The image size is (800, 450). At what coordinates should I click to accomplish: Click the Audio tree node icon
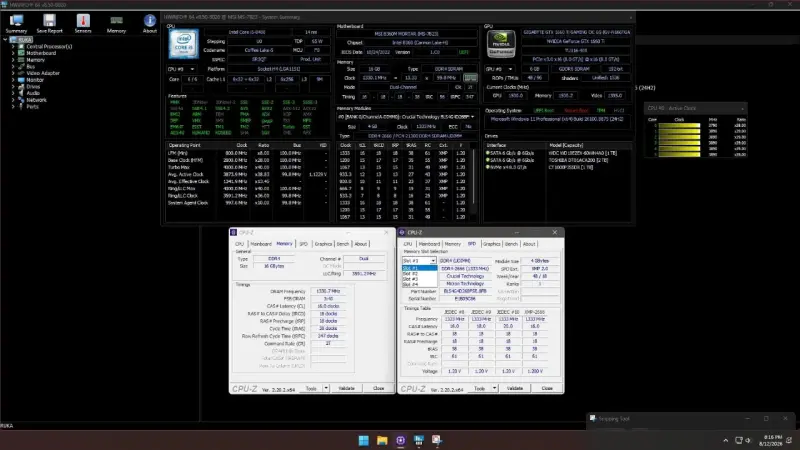click(x=21, y=93)
